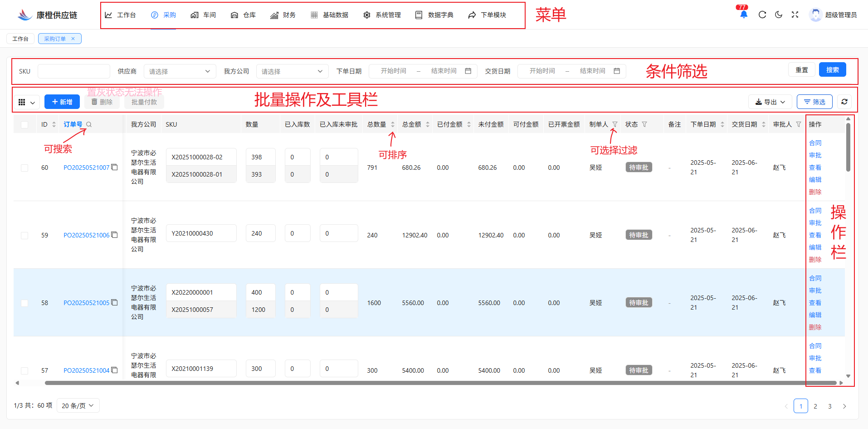Check the row checkbox for order 58
868x429 pixels.
[24, 303]
